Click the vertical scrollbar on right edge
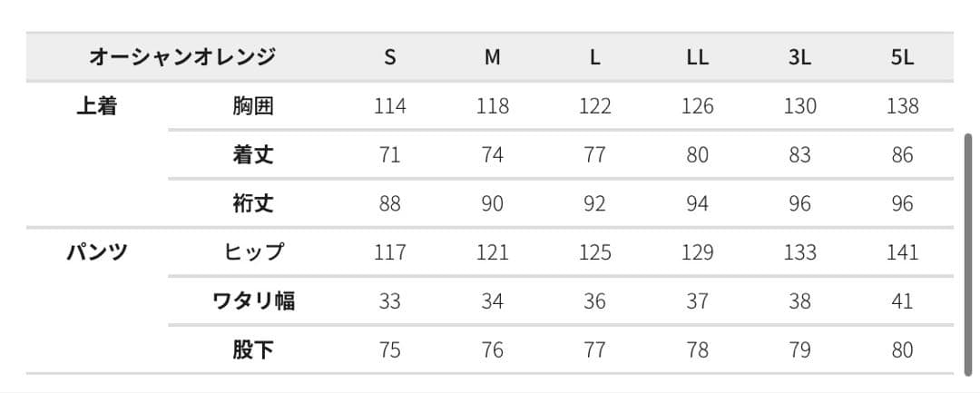Viewport: 980px width, 393px height. [967, 252]
